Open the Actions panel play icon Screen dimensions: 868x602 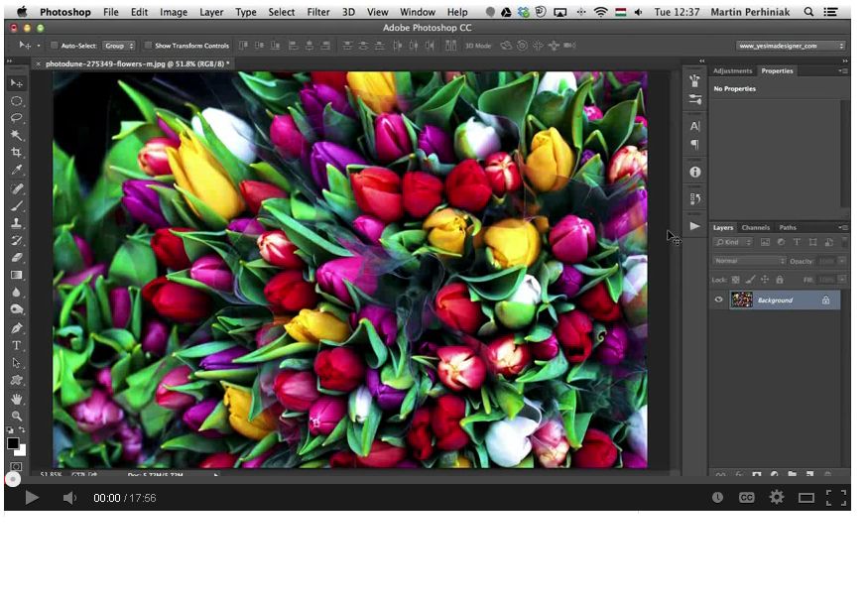pyautogui.click(x=694, y=226)
